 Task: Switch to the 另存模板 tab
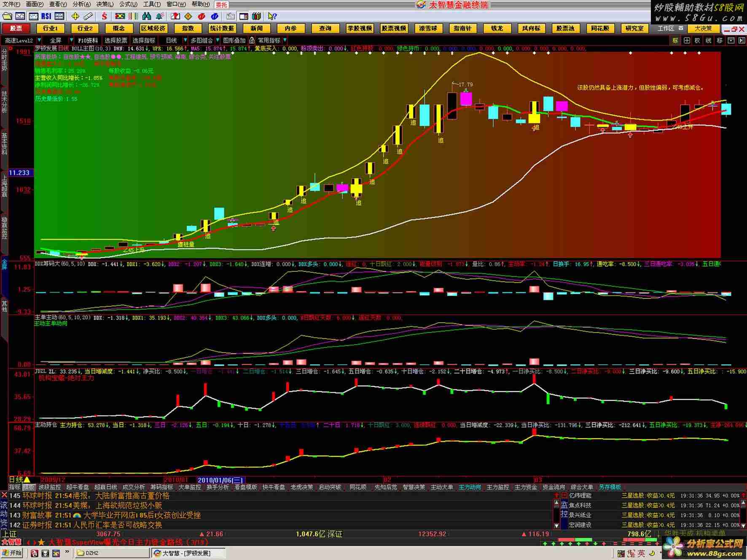610,487
